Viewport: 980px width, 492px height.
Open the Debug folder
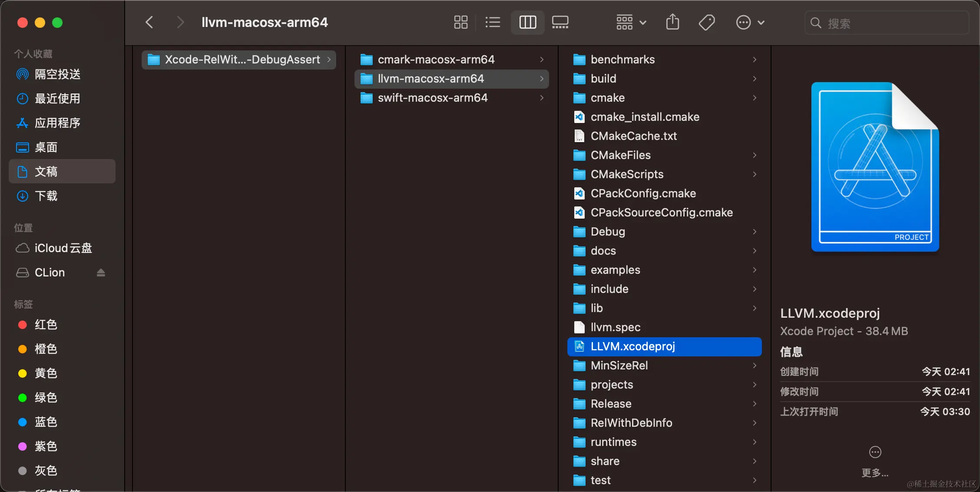coord(665,232)
